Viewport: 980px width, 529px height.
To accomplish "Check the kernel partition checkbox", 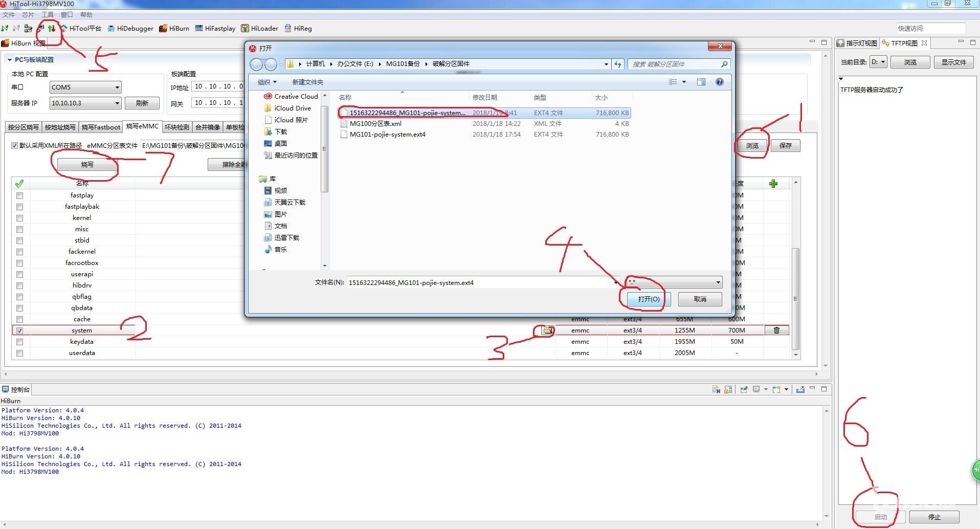I will [x=19, y=218].
